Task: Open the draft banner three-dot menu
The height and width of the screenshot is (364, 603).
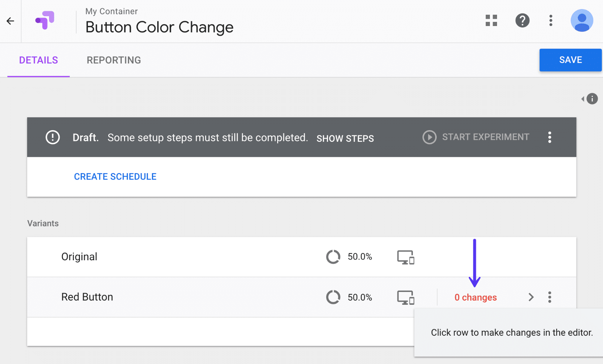Action: [549, 137]
